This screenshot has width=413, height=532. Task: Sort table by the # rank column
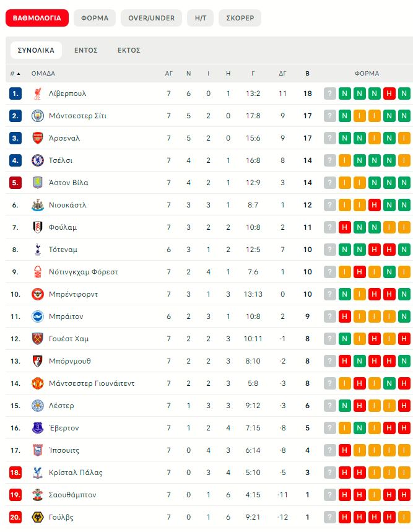(15, 73)
